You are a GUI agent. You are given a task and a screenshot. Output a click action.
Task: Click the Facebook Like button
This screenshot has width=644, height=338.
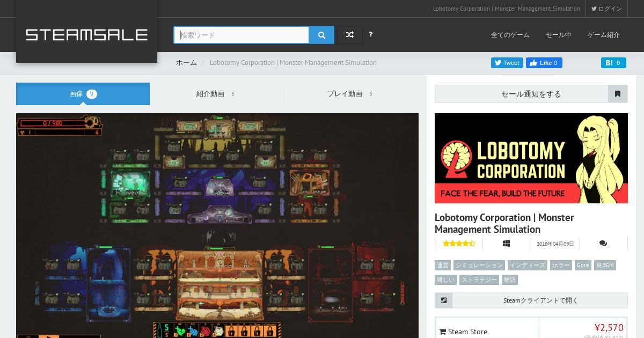click(544, 63)
